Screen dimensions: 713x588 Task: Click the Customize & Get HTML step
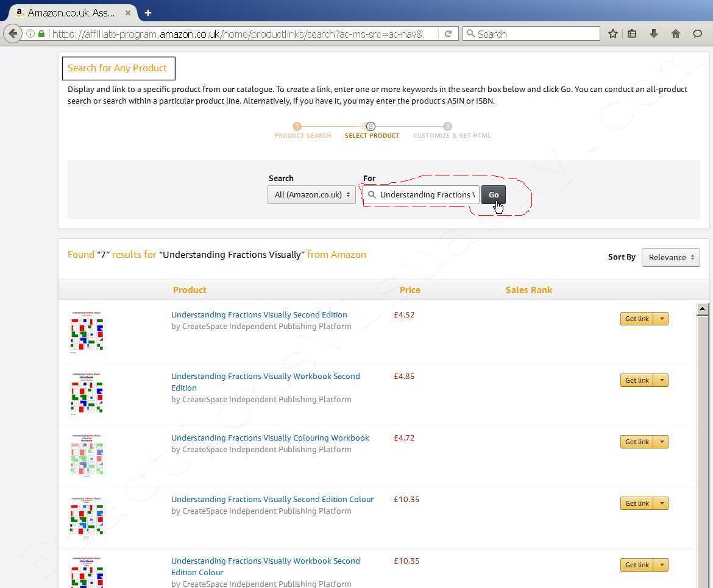[452, 131]
